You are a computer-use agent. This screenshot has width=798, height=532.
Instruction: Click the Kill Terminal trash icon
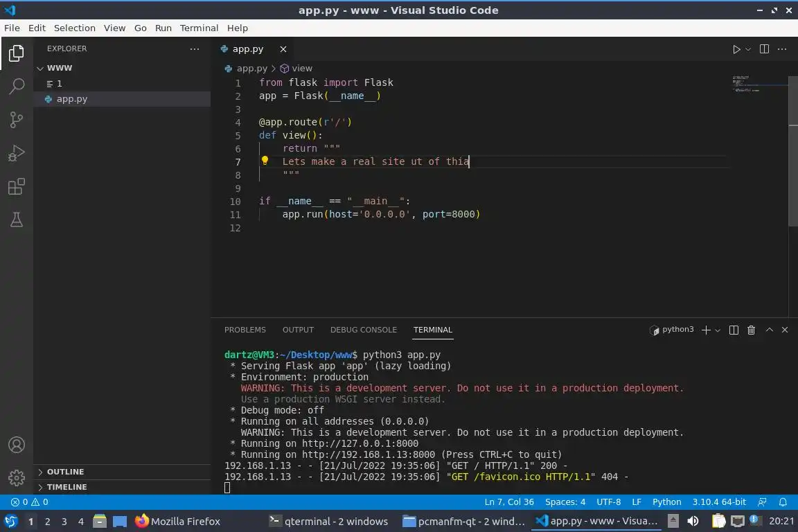[x=751, y=330]
